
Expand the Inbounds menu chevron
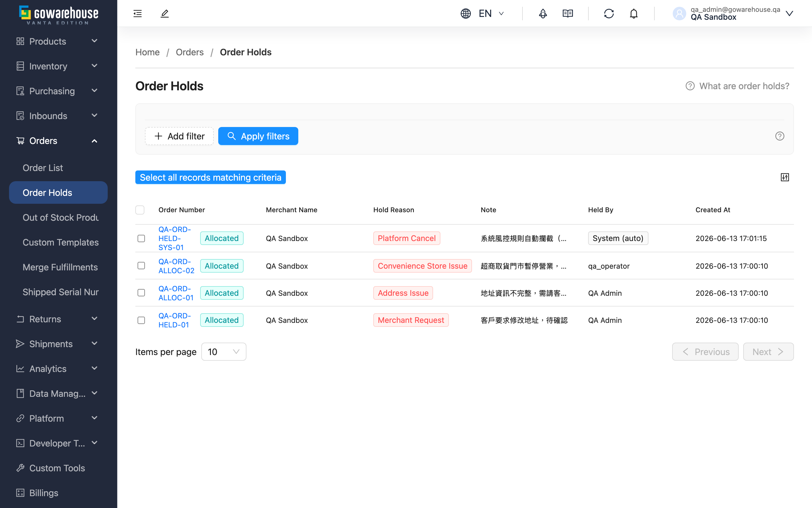click(95, 116)
